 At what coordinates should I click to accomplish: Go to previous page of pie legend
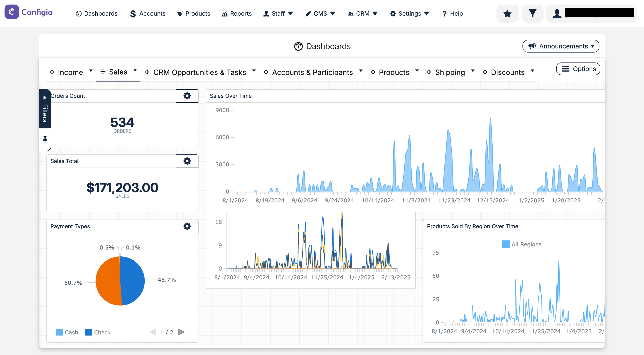click(x=153, y=332)
